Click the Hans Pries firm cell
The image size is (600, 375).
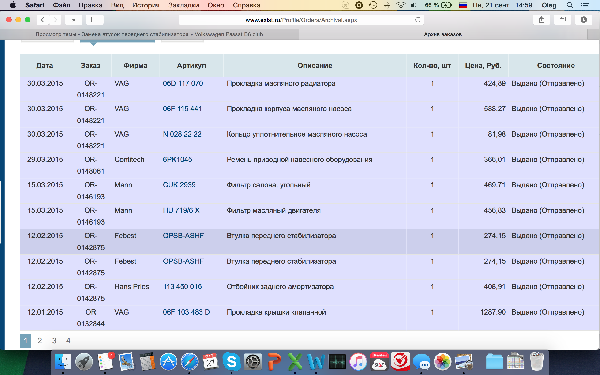pos(132,287)
